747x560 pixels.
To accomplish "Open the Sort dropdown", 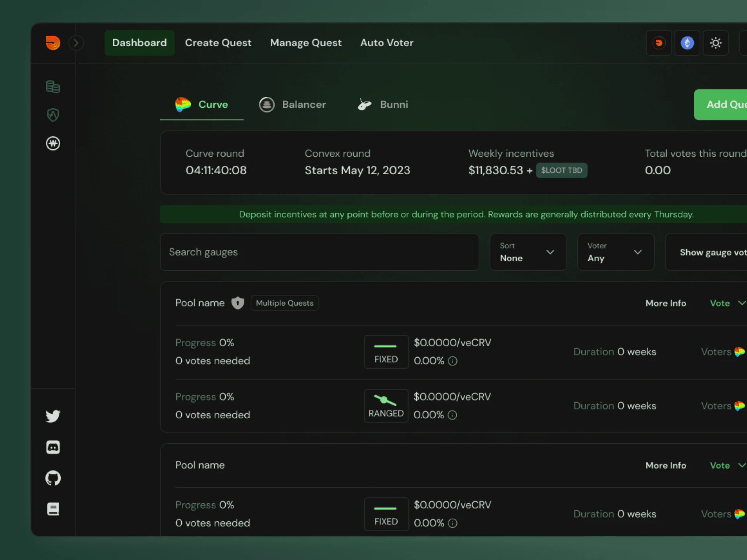I will pos(528,252).
